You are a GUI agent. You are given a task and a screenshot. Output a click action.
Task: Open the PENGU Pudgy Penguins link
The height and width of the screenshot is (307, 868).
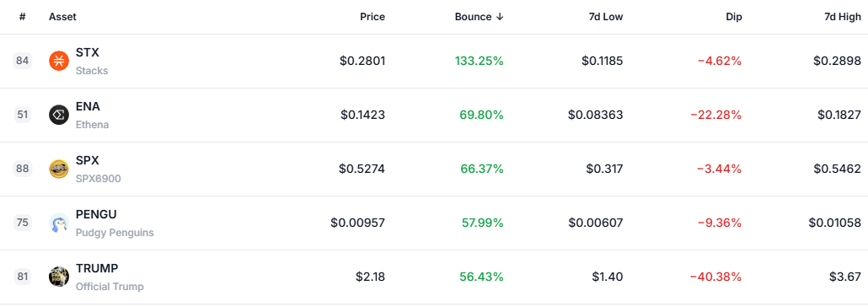tap(115, 223)
